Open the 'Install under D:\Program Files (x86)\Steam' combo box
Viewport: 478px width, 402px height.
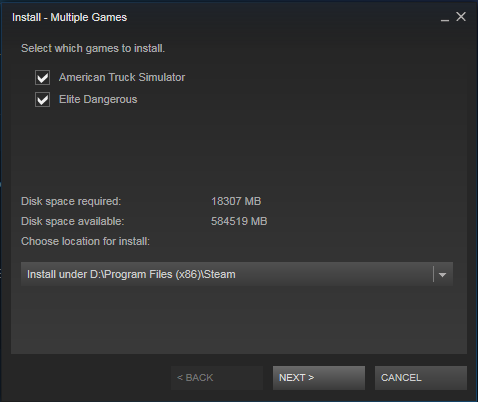click(x=237, y=274)
